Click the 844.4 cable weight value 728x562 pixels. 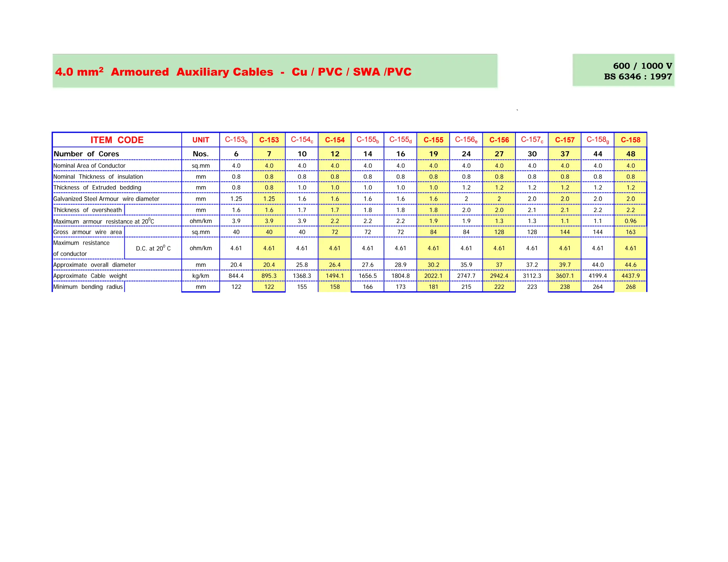tap(236, 276)
